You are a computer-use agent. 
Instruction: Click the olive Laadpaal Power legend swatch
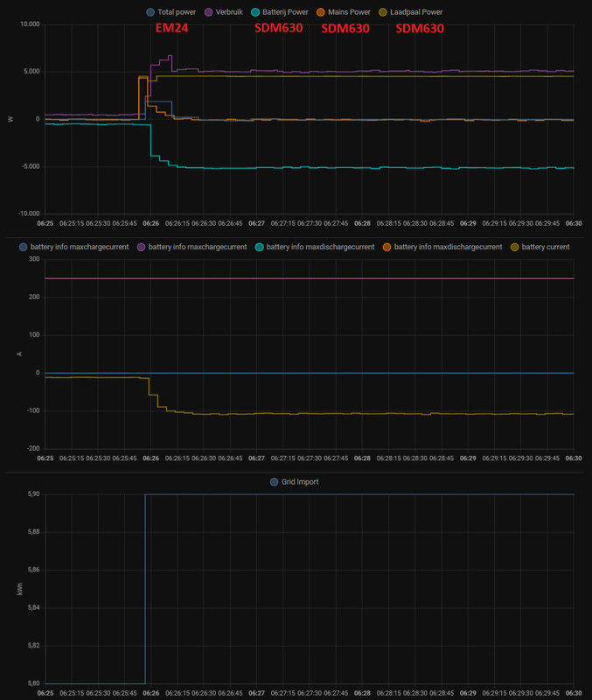pos(383,12)
